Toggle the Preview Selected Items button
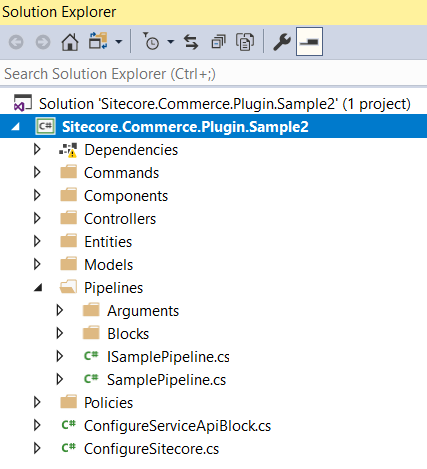This screenshot has width=427, height=469. [309, 42]
